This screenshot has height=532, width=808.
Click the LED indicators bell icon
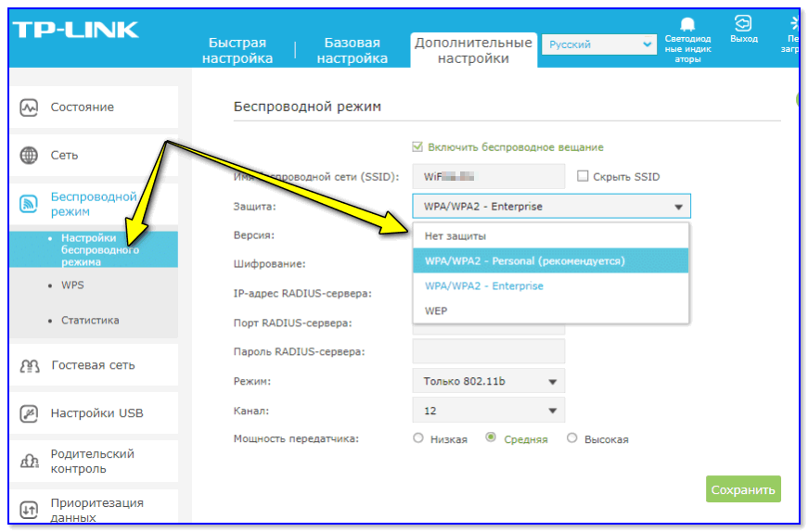687,24
